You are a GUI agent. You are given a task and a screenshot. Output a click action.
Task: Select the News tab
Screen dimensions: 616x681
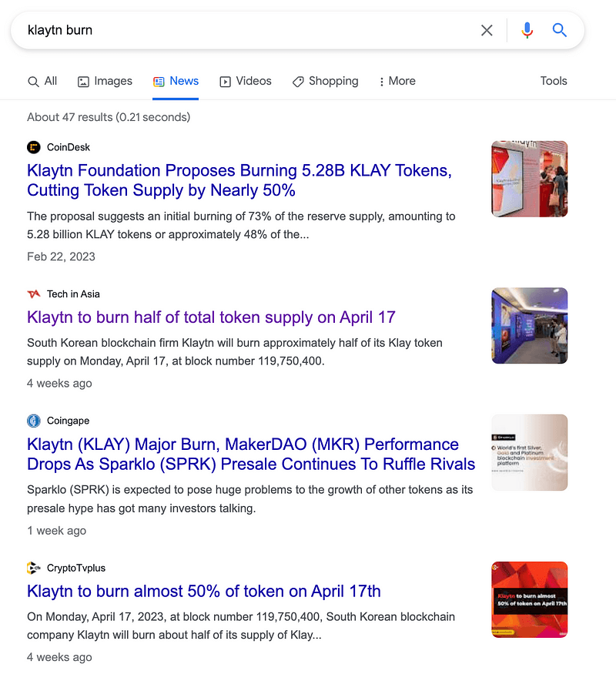click(176, 81)
